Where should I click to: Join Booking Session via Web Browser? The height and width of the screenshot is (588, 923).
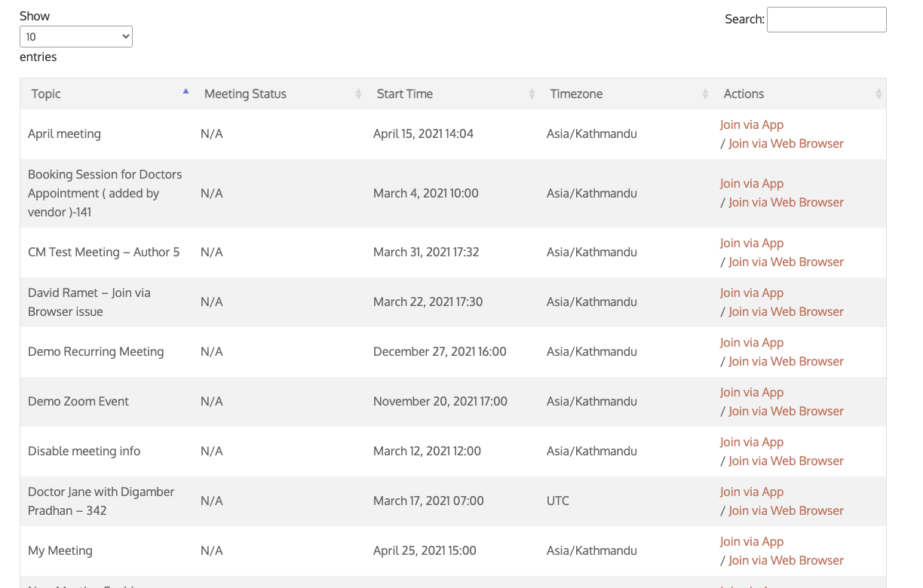786,203
